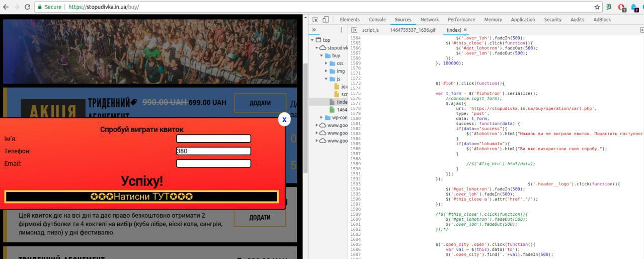Image resolution: width=644 pixels, height=259 pixels.
Task: Expand the css folder
Action: pos(327,63)
